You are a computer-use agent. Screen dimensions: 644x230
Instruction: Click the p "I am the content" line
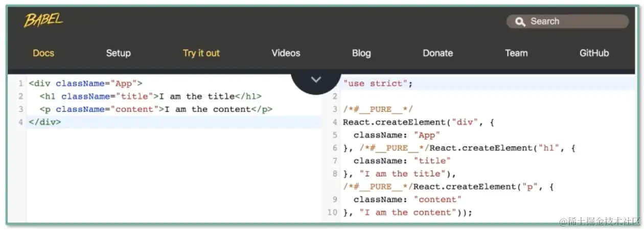[156, 109]
